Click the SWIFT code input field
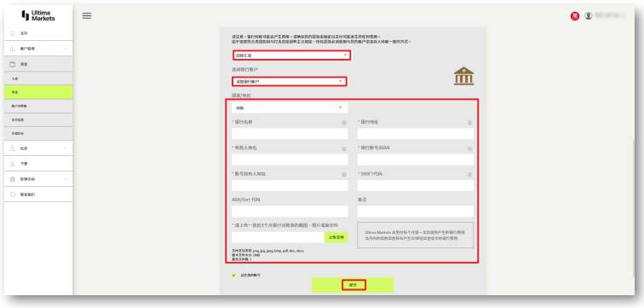The height and width of the screenshot is (308, 644). pyautogui.click(x=415, y=185)
